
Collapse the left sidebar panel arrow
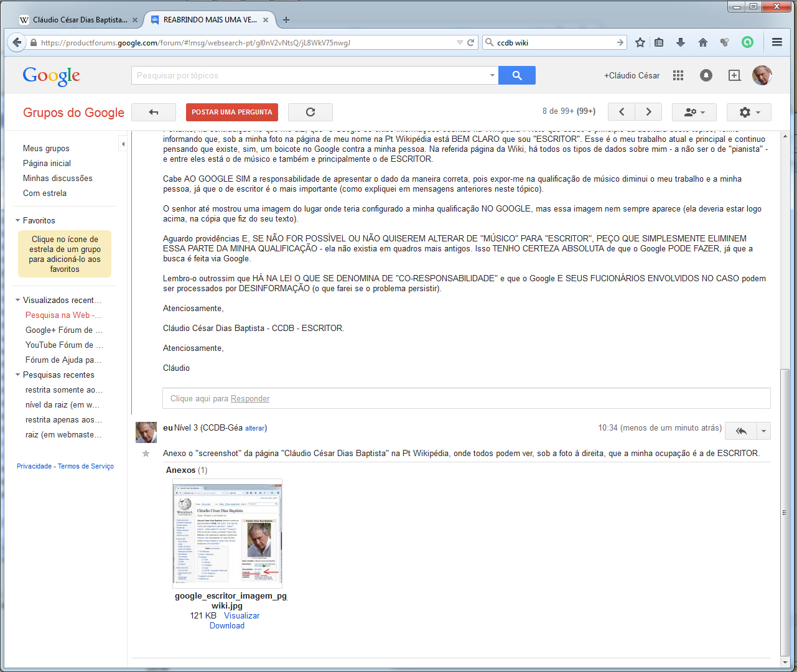[123, 144]
